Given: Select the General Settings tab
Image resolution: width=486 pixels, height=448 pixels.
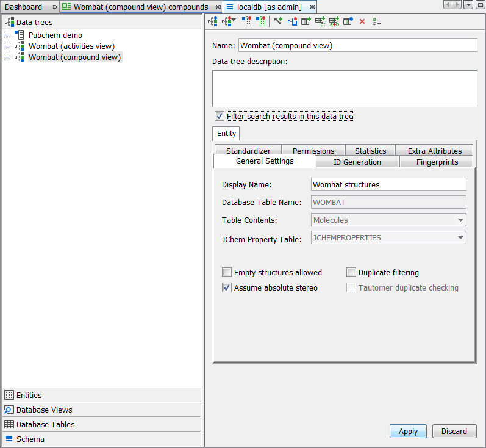Looking at the screenshot, I should click(265, 161).
